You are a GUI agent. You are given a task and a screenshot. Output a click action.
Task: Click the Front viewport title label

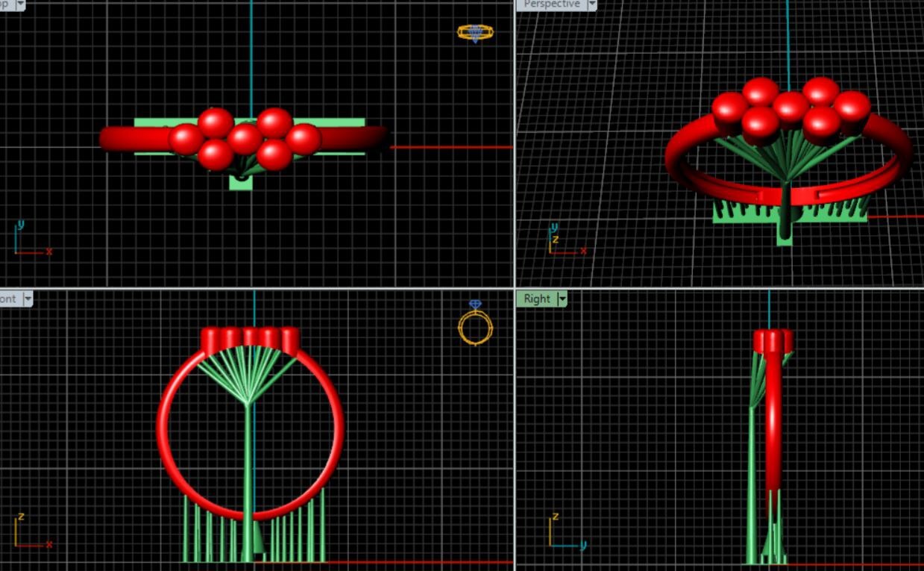click(8, 299)
